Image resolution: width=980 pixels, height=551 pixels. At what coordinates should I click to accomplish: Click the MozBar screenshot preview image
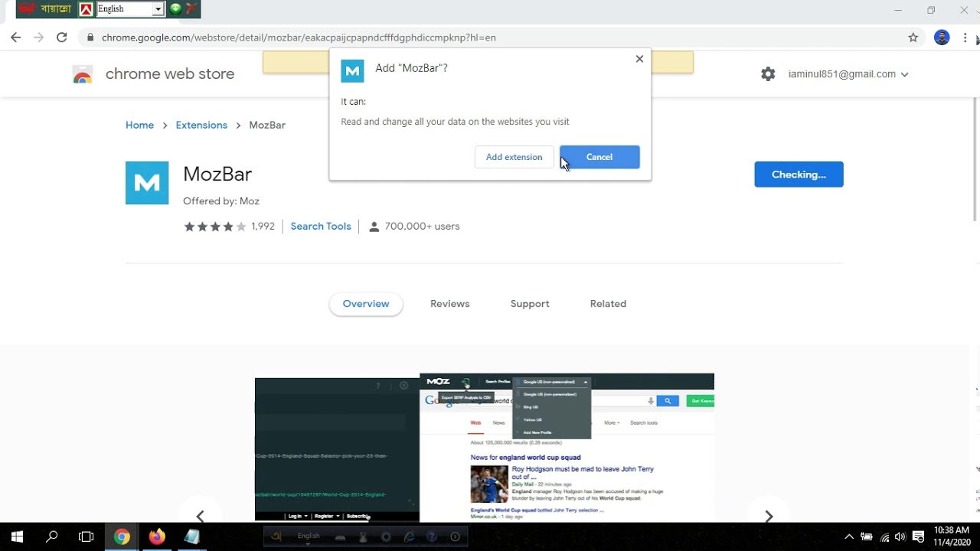tap(485, 448)
